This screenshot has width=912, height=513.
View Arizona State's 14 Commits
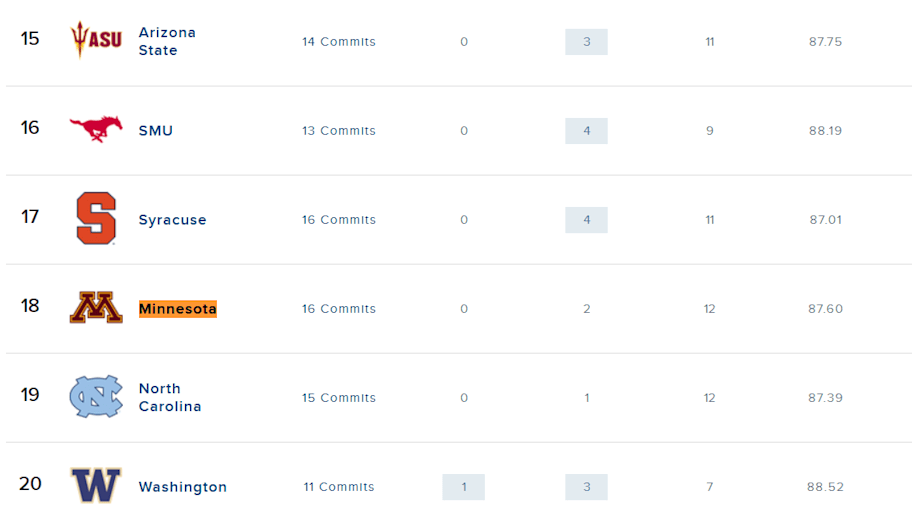pos(339,42)
